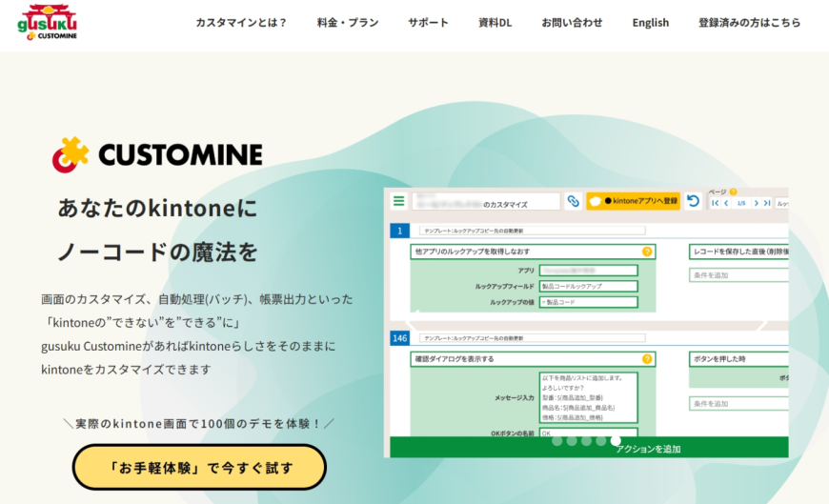Select the 他アプリのルックアップを取得しなおす action box
The image size is (829, 504).
coord(533,252)
